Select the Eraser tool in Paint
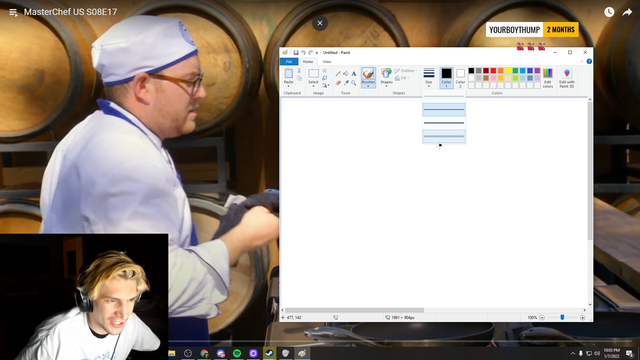This screenshot has height=360, width=640. (338, 83)
